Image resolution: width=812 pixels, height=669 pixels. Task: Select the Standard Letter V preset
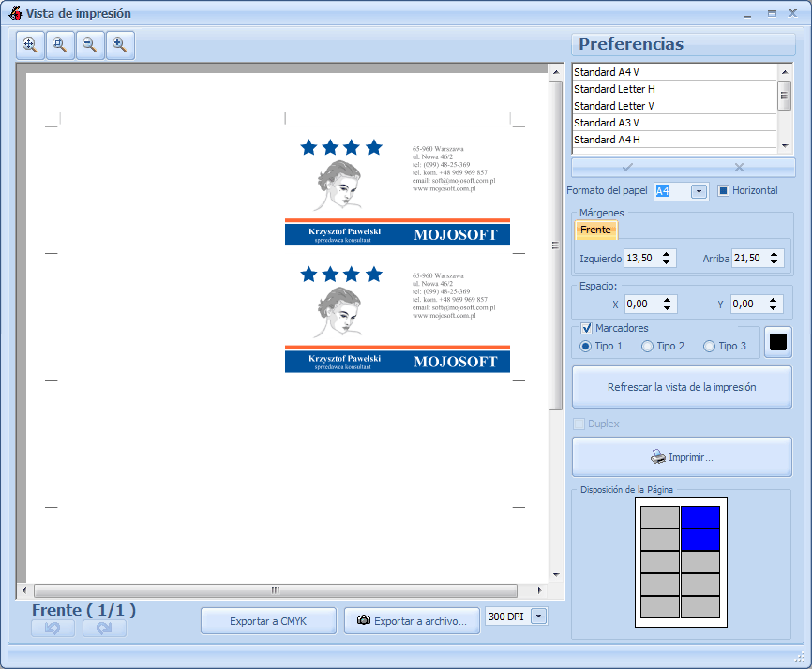pyautogui.click(x=674, y=106)
